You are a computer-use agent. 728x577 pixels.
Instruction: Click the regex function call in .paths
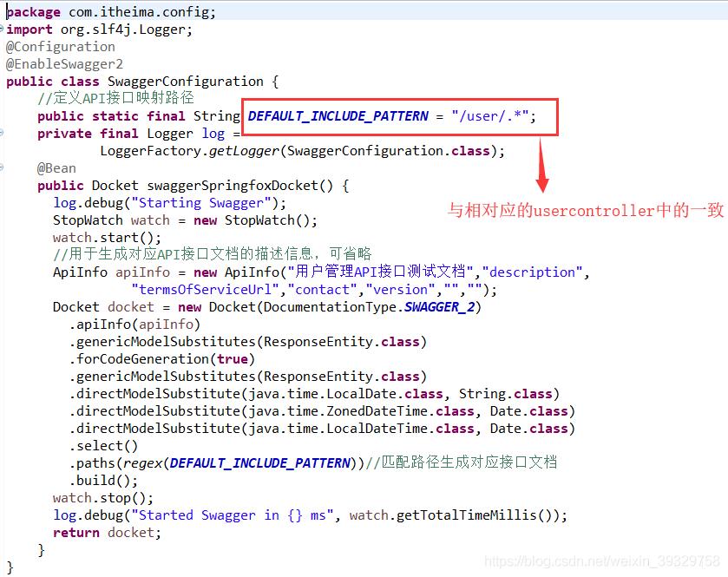tap(142, 463)
